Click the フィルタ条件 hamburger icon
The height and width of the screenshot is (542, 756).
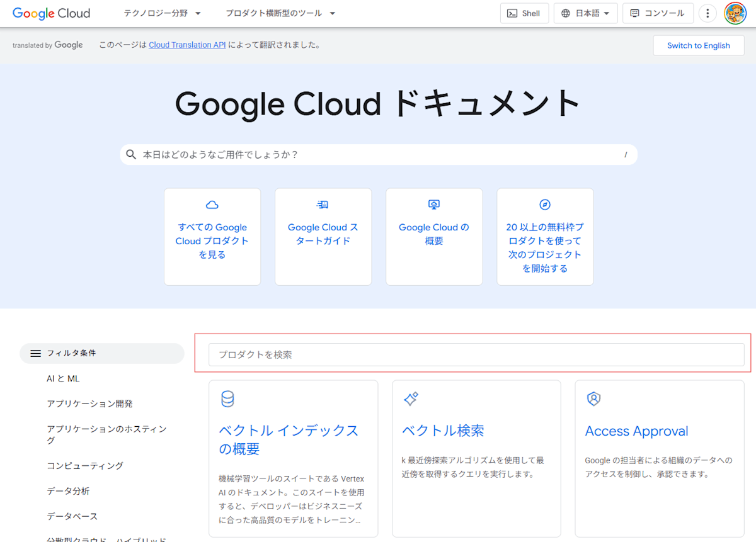click(35, 353)
